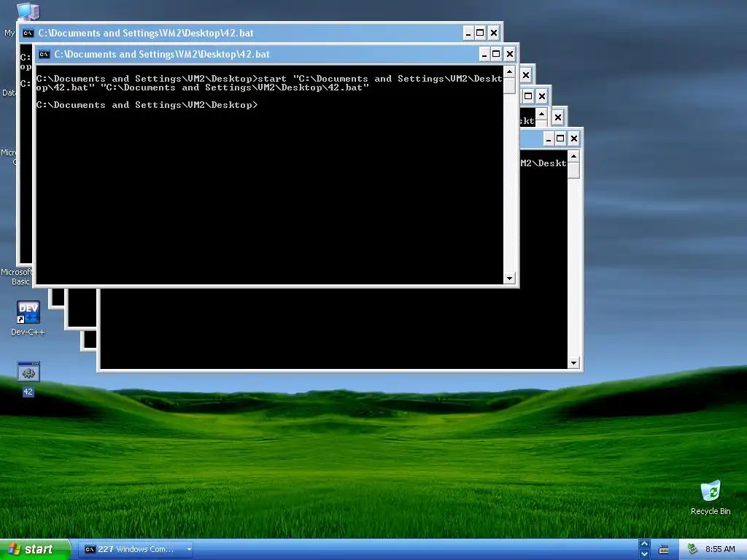The width and height of the screenshot is (747, 560).
Task: Minimize the front 42.bat command window
Action: [x=484, y=54]
